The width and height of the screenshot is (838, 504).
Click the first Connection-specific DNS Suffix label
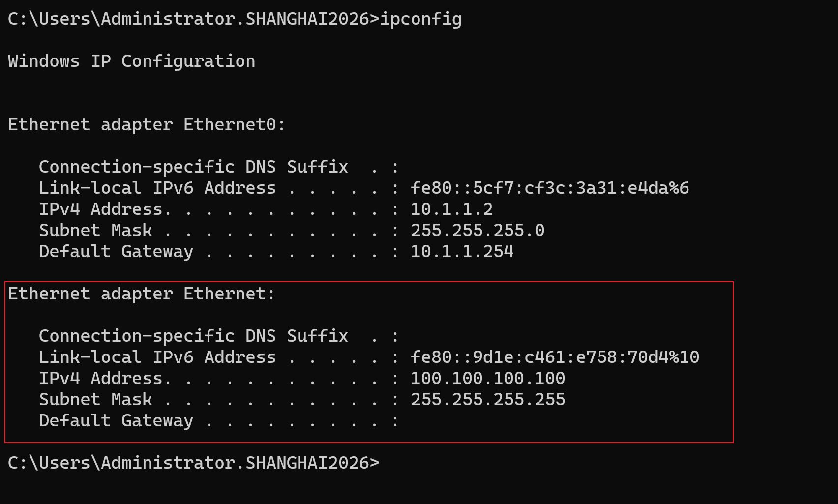193,167
